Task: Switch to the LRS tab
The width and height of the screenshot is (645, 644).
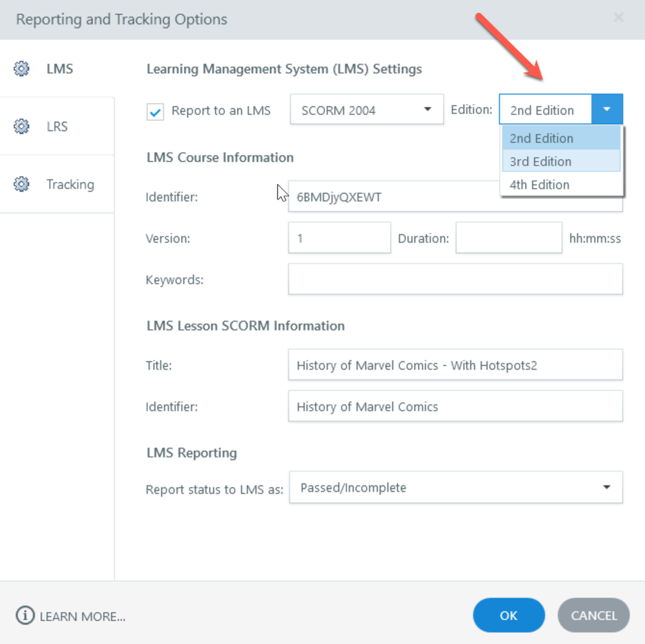Action: pyautogui.click(x=57, y=126)
